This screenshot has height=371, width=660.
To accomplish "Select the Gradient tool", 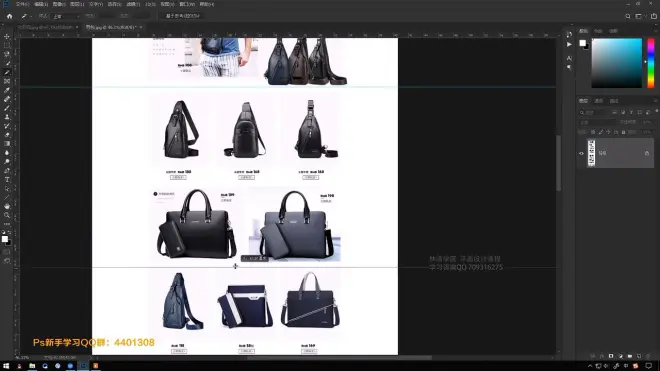I will click(7, 144).
